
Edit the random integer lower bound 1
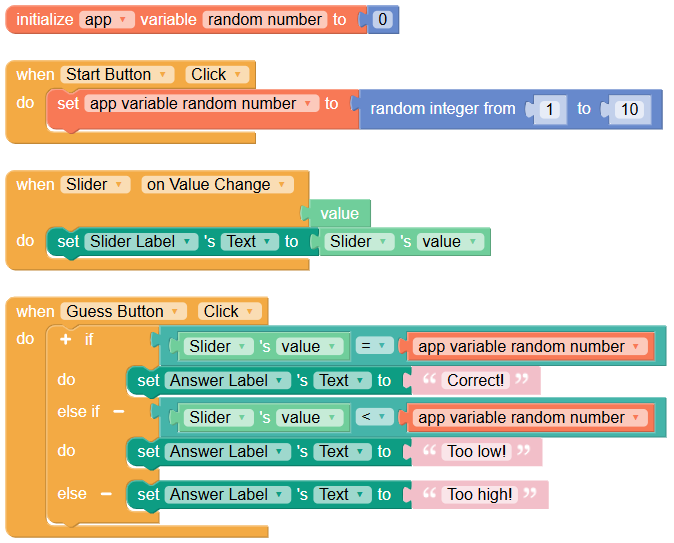pos(549,109)
